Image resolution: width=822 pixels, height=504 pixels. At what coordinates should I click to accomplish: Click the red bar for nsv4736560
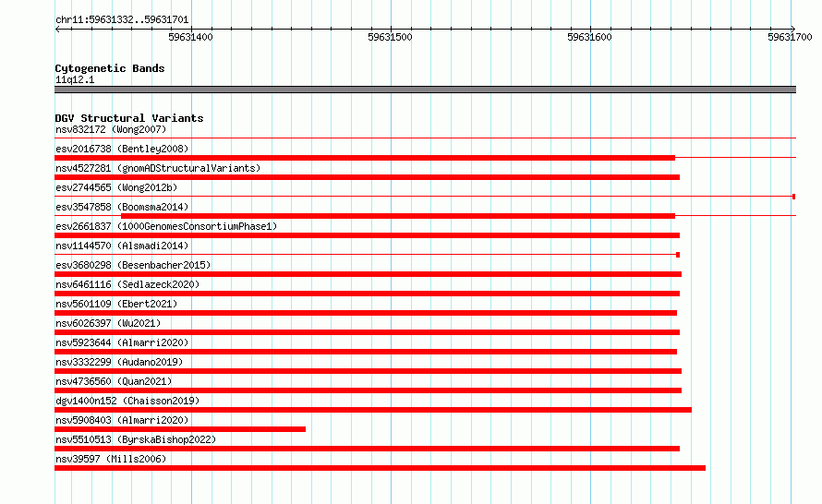coord(368,390)
